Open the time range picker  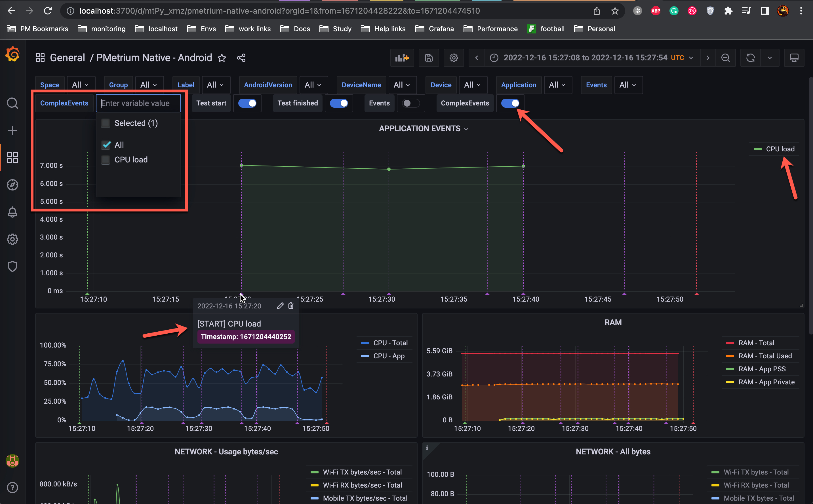[x=592, y=58]
